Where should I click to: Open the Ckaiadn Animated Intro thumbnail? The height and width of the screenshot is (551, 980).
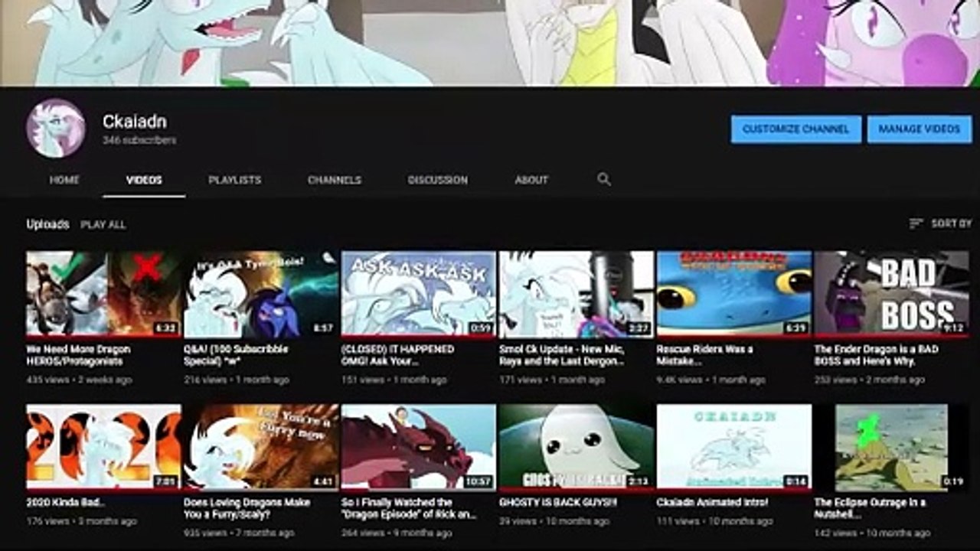coord(734,448)
